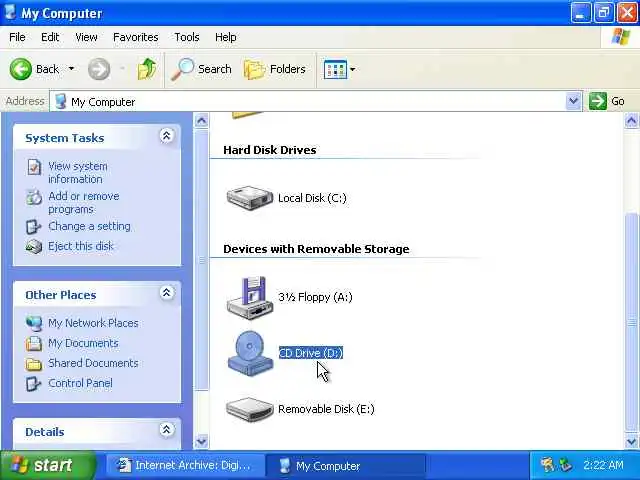Go up one folder level icon
Viewport: 640px width, 480px height.
pos(147,69)
